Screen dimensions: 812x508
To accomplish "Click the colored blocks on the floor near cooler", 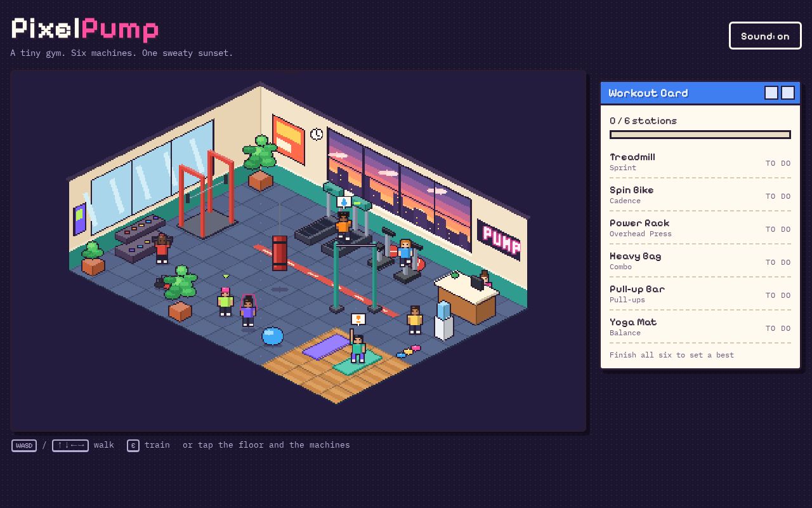I will [x=408, y=351].
